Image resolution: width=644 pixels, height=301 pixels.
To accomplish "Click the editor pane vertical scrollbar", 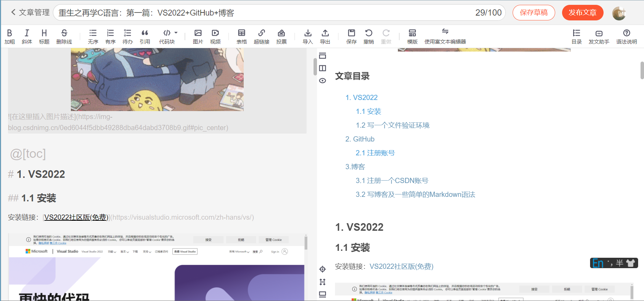I will click(315, 66).
